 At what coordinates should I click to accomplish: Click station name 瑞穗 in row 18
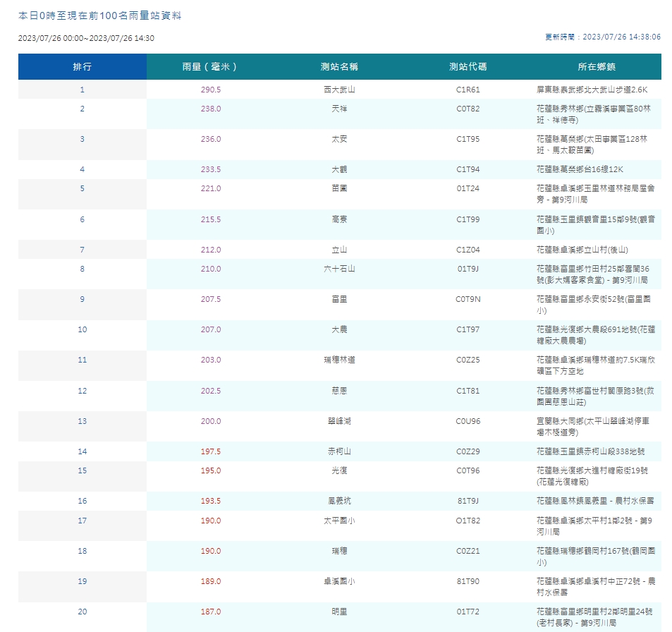click(x=339, y=551)
